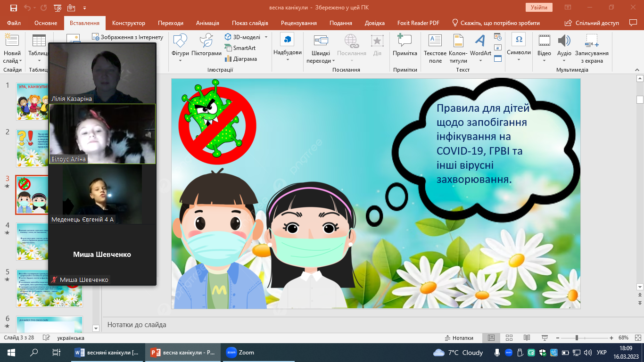Screen dimensions: 644x362
Task: Start Записування з екрана screen recording
Action: (x=591, y=48)
